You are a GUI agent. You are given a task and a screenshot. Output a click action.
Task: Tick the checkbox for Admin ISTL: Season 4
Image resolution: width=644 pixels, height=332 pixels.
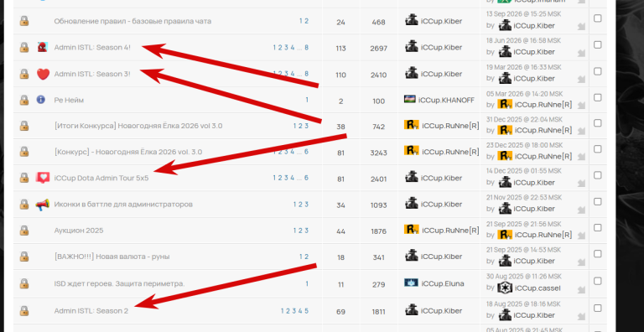(x=598, y=44)
